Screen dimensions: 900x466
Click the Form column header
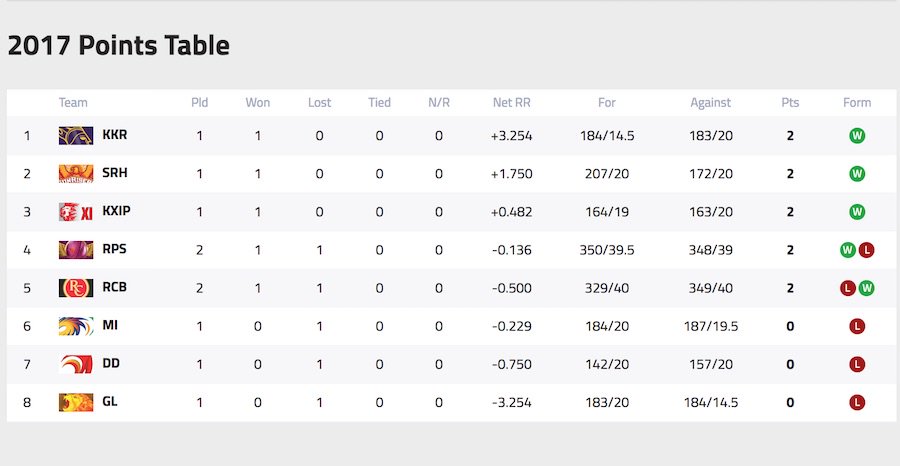click(x=857, y=103)
